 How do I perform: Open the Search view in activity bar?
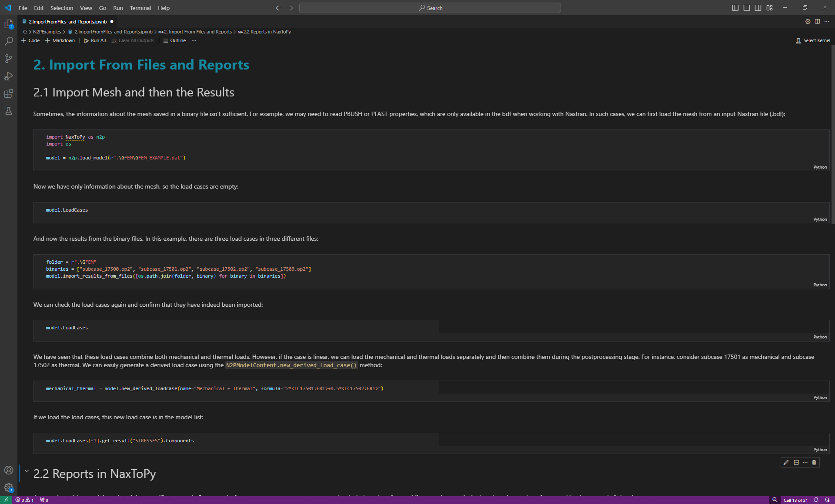[x=9, y=41]
